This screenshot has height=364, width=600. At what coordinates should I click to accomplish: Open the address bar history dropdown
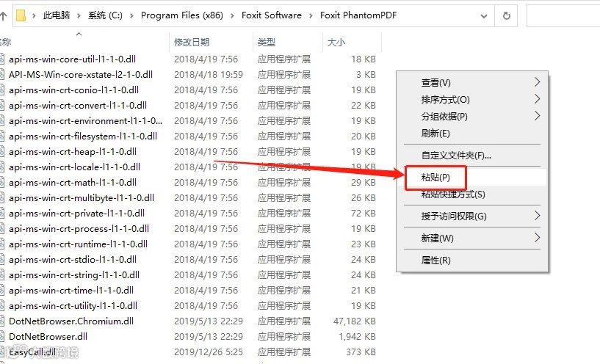[x=484, y=15]
